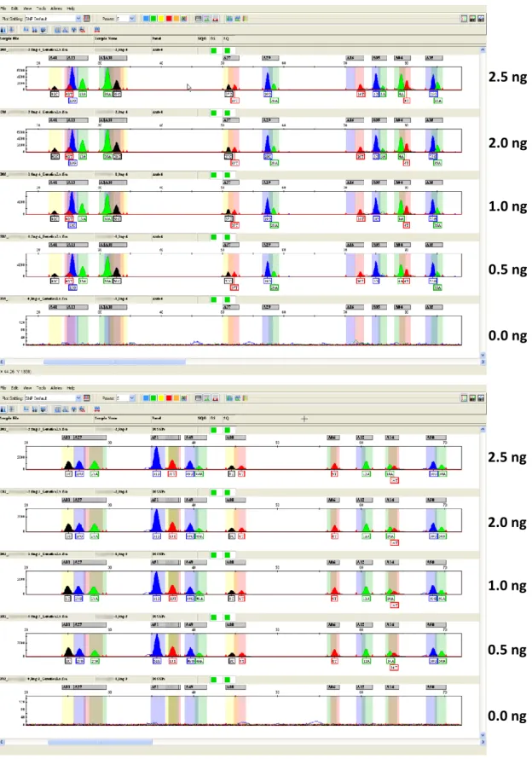Image resolution: width=532 pixels, height=759 pixels.
Task: Open the File menu in top window
Action: click(4, 9)
